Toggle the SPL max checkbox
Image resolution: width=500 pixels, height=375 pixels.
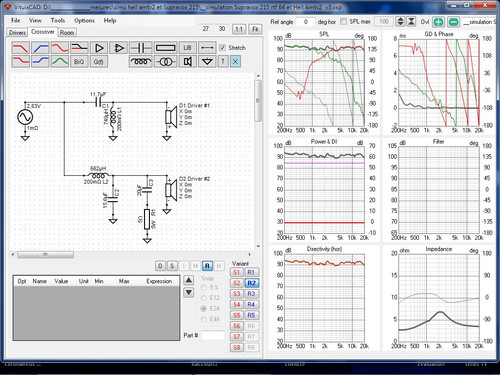(343, 21)
